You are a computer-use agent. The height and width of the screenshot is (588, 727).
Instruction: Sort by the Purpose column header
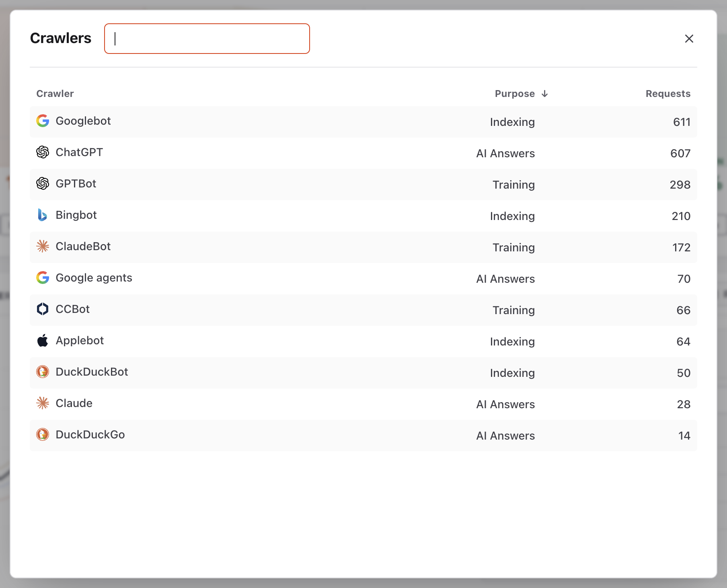tap(515, 94)
